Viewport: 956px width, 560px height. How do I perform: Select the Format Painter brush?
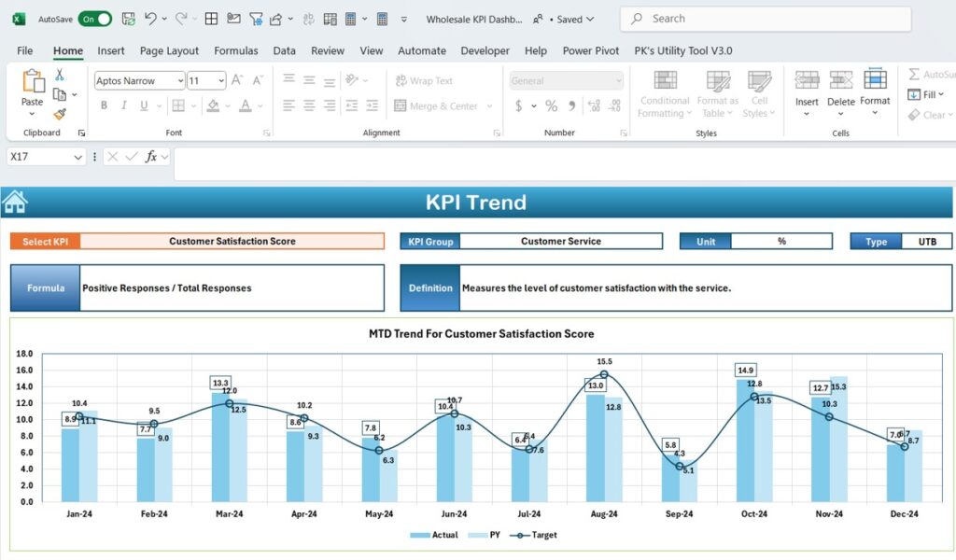pyautogui.click(x=60, y=114)
